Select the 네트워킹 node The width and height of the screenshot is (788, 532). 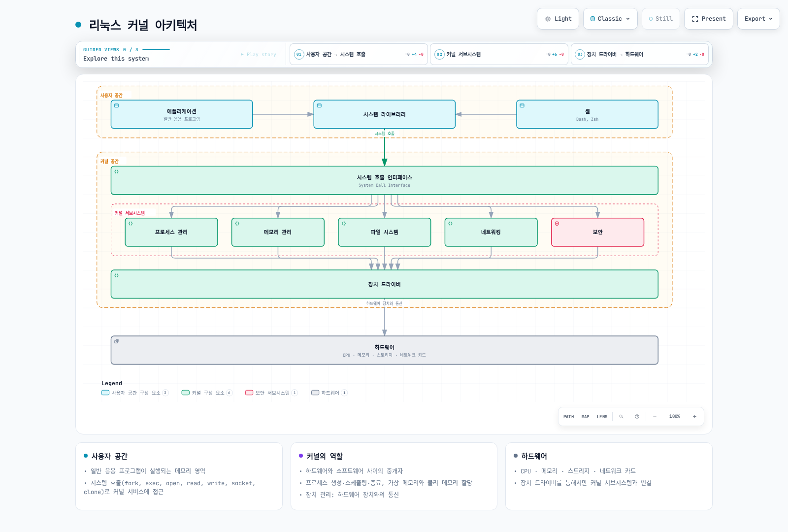pyautogui.click(x=491, y=232)
